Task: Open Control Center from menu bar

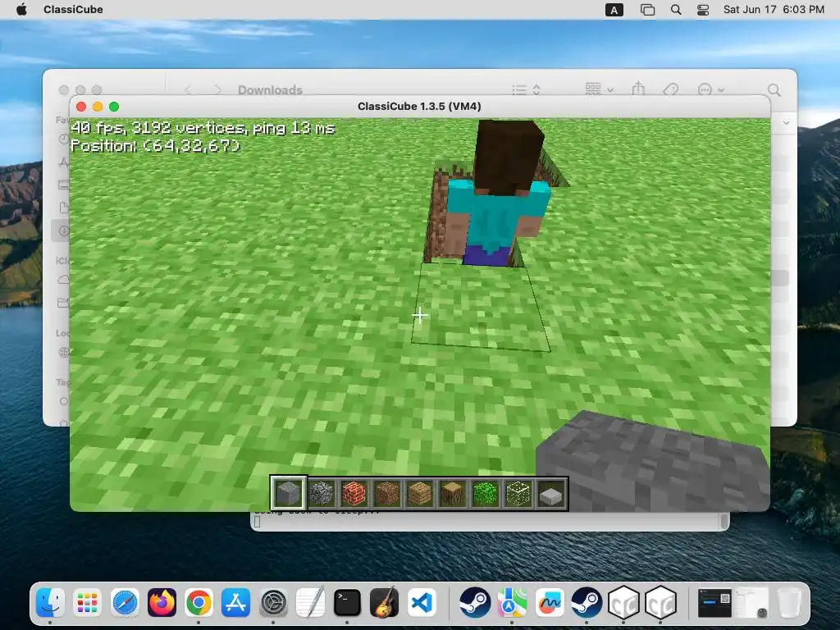Action: 703,10
